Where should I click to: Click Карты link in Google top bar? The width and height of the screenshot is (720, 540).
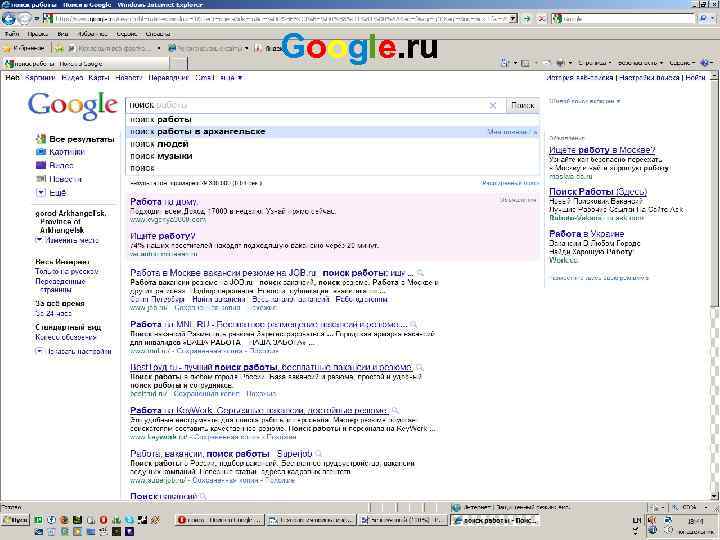[99, 78]
